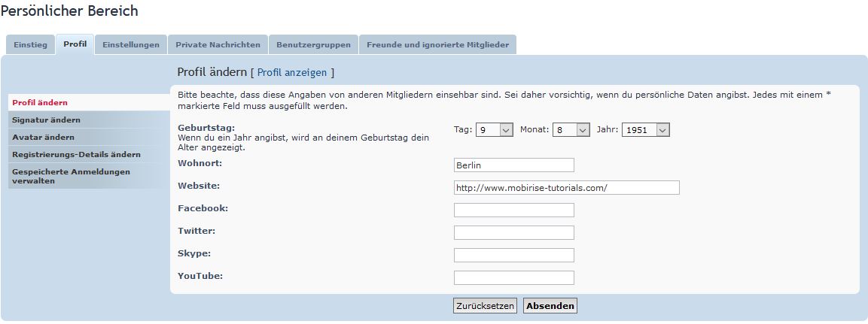
Task: Open the Tag (day) birthday dropdown
Action: pos(494,130)
